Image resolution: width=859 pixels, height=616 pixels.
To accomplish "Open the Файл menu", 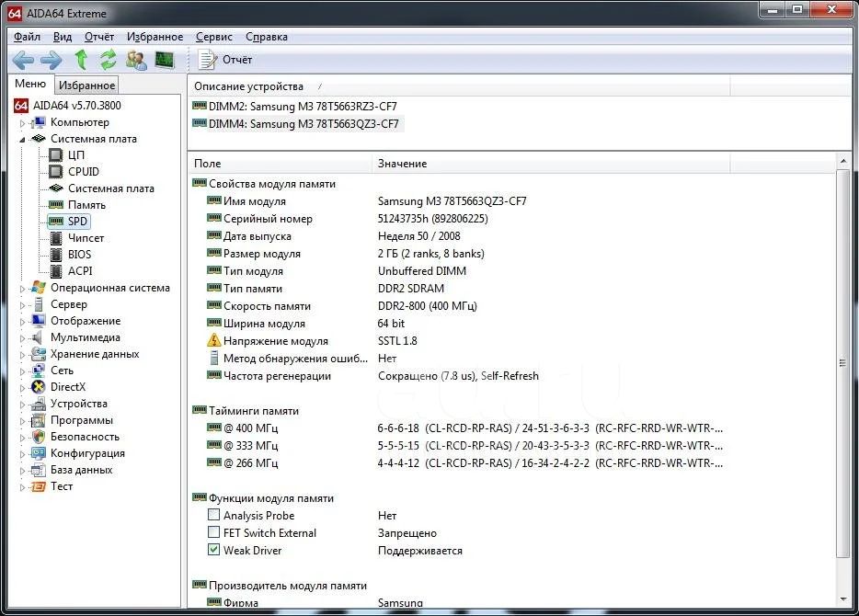I will [27, 37].
